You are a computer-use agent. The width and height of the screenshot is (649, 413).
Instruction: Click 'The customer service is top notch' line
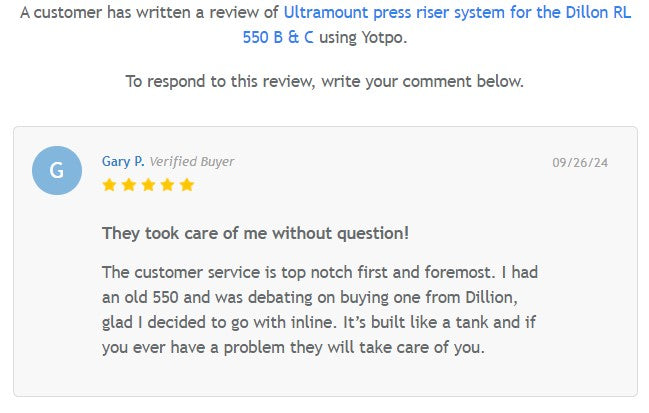click(x=320, y=272)
